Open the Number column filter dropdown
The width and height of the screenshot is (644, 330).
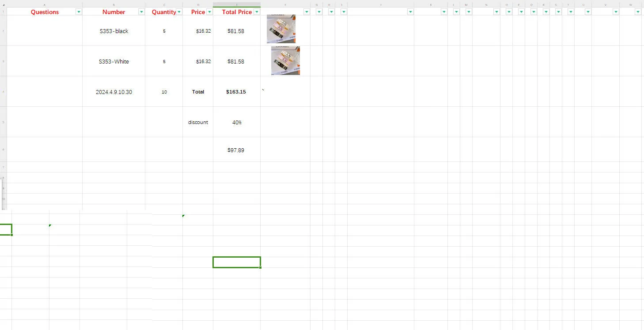click(x=141, y=12)
